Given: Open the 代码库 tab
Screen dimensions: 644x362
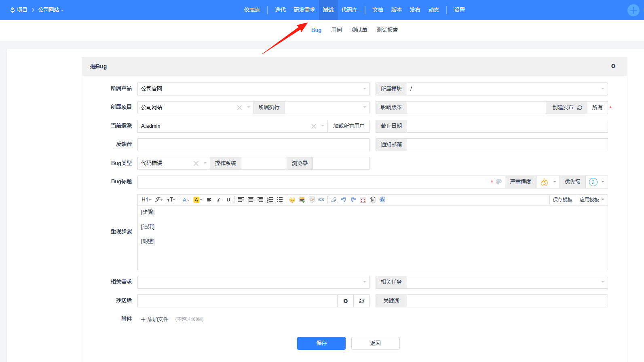Looking at the screenshot, I should click(x=349, y=10).
